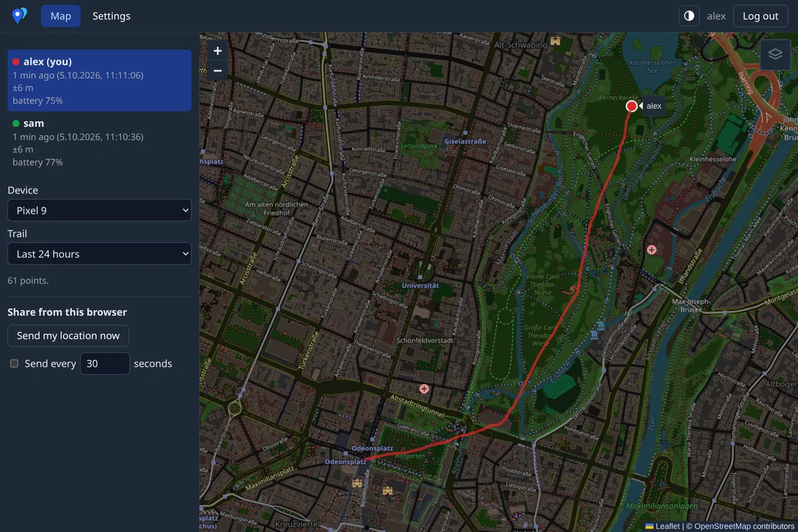The image size is (798, 532).
Task: Click alex's battery 75% text
Action: coord(38,100)
